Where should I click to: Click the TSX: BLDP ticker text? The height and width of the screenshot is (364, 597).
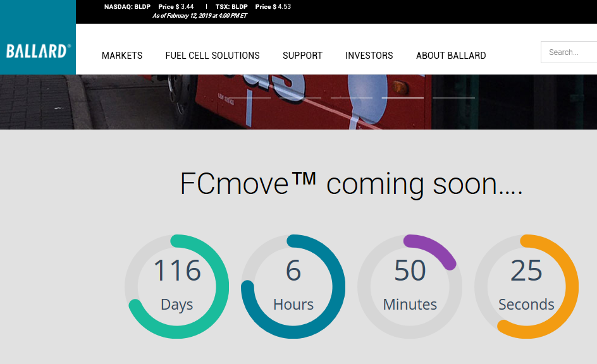(x=231, y=6)
